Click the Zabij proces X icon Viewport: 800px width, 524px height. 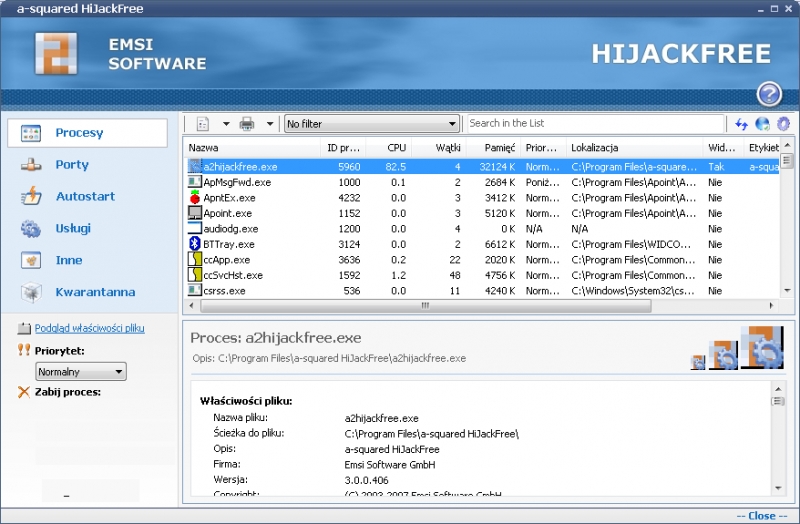(23, 392)
